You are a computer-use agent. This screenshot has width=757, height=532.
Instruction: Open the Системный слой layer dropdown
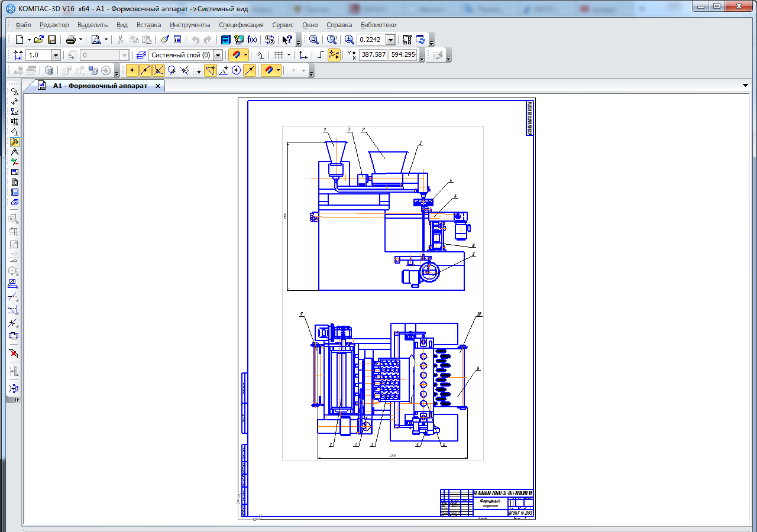pos(218,55)
